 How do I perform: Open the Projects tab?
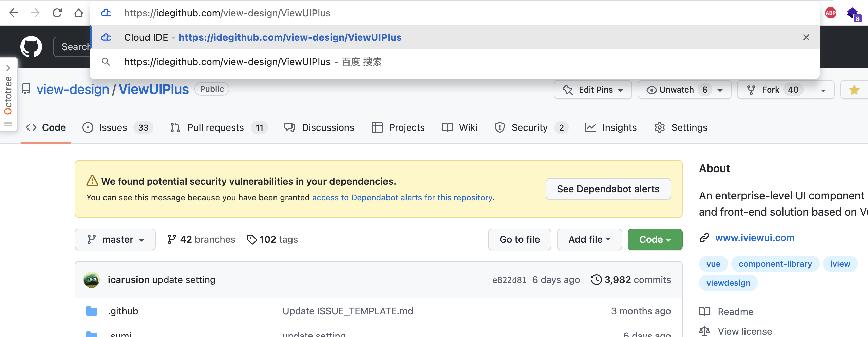coord(398,127)
